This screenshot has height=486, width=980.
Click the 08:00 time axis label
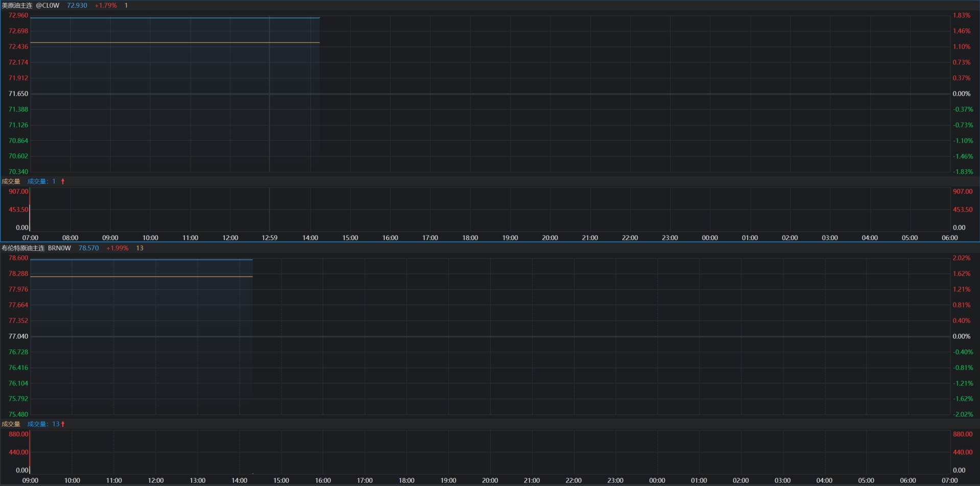coord(71,238)
